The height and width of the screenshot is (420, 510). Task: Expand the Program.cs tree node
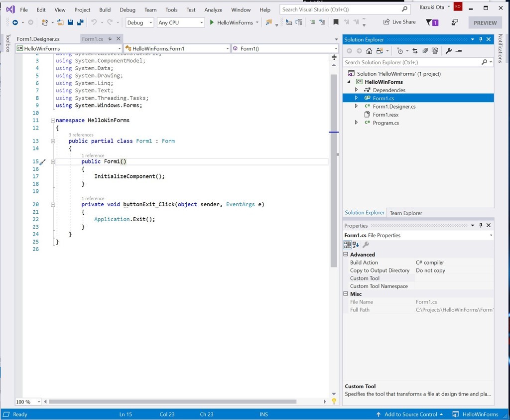pyautogui.click(x=356, y=123)
